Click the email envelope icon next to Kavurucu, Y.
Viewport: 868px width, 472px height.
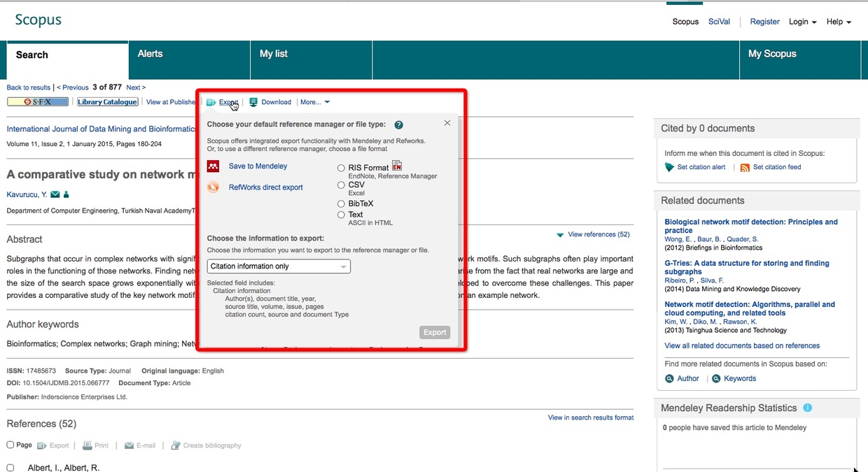55,194
